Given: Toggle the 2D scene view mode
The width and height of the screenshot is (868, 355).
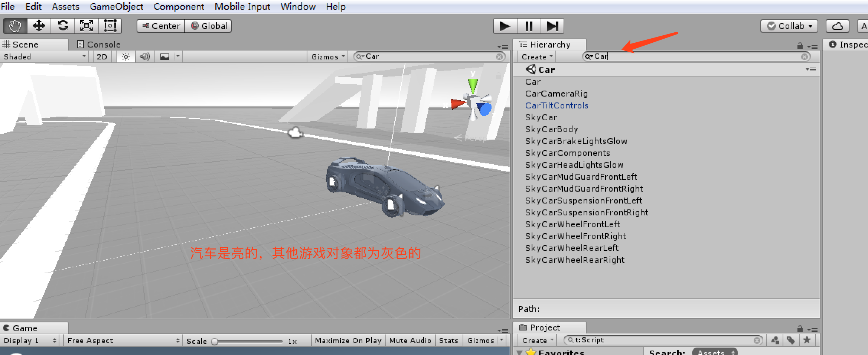Looking at the screenshot, I should coord(102,56).
